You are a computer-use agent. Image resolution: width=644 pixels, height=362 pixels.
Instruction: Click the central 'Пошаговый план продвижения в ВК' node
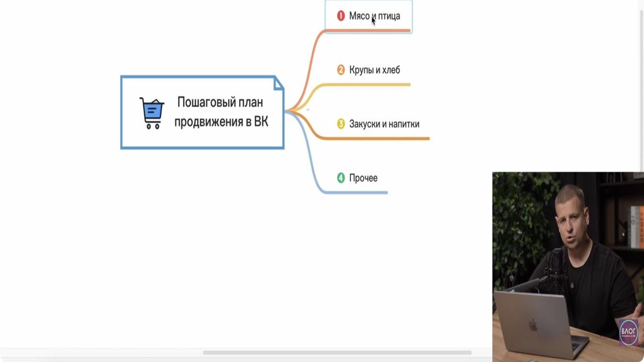point(202,112)
